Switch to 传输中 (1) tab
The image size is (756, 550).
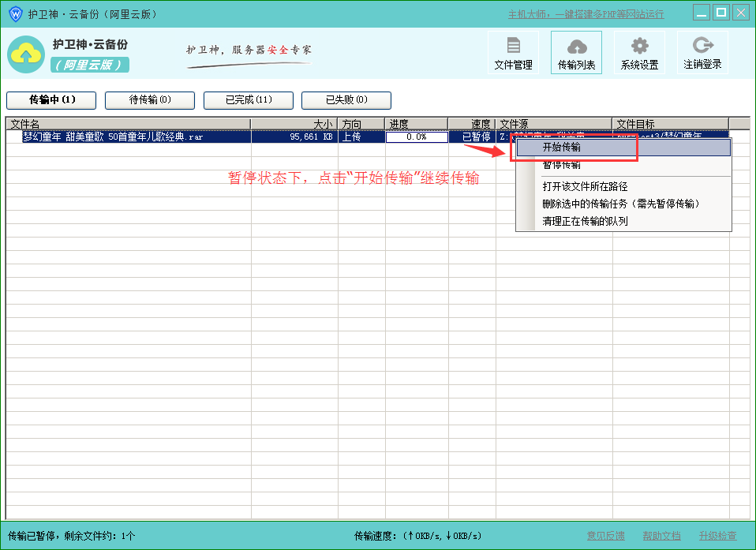[51, 99]
